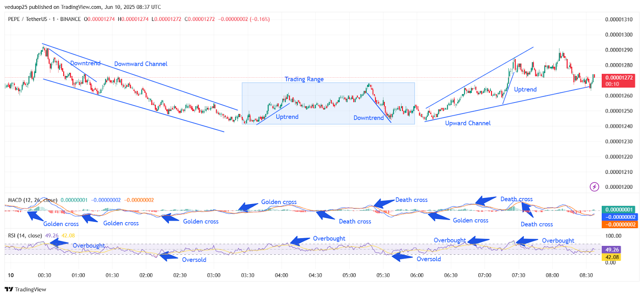Viewport: 644px width, 297px height.
Task: Click the 03:30 time axis label
Action: pos(248,275)
